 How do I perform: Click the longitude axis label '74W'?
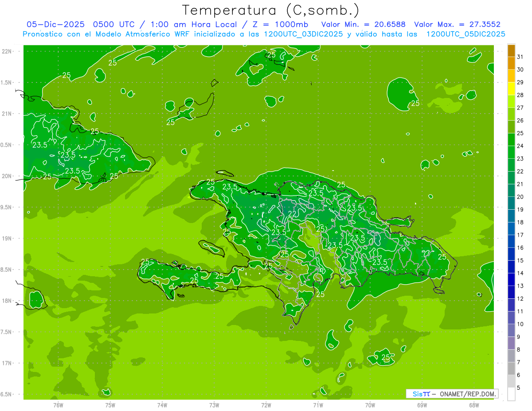point(162,405)
